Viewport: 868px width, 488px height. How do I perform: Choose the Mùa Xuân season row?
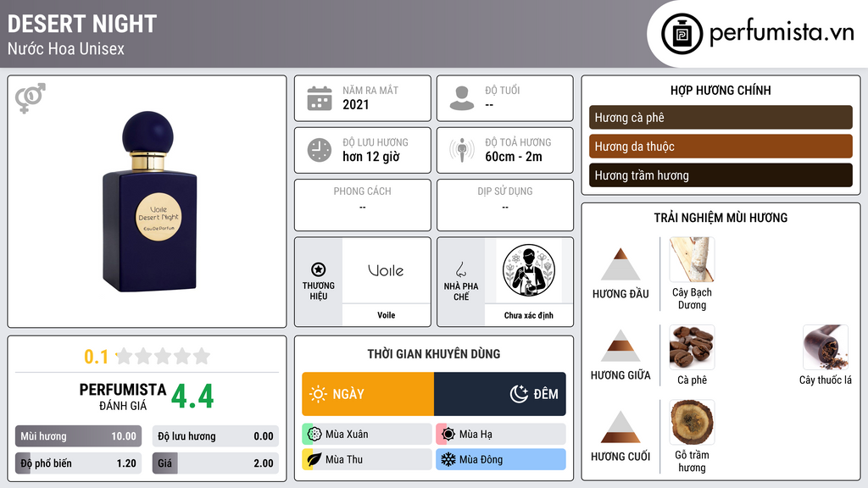point(367,435)
